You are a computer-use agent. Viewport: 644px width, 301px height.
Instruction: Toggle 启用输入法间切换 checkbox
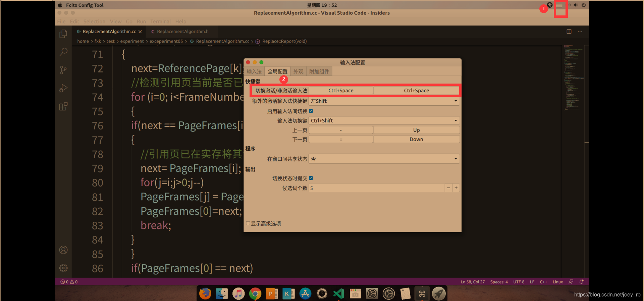pos(311,111)
